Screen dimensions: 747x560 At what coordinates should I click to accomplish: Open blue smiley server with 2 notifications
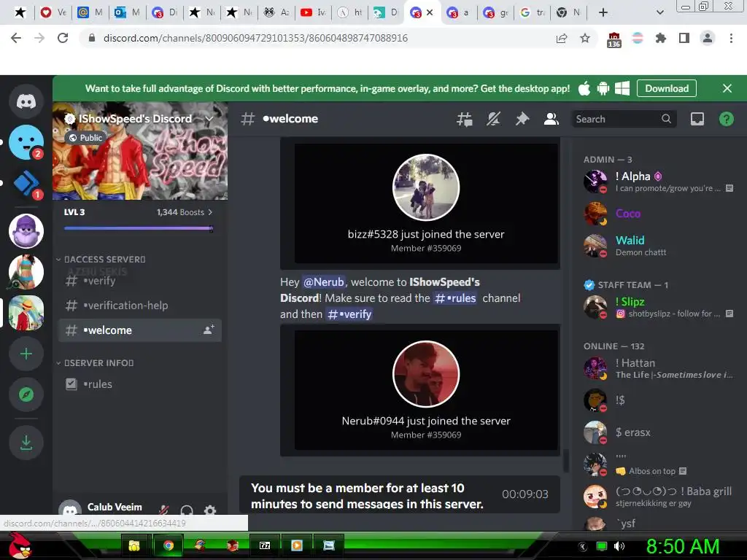pos(26,142)
